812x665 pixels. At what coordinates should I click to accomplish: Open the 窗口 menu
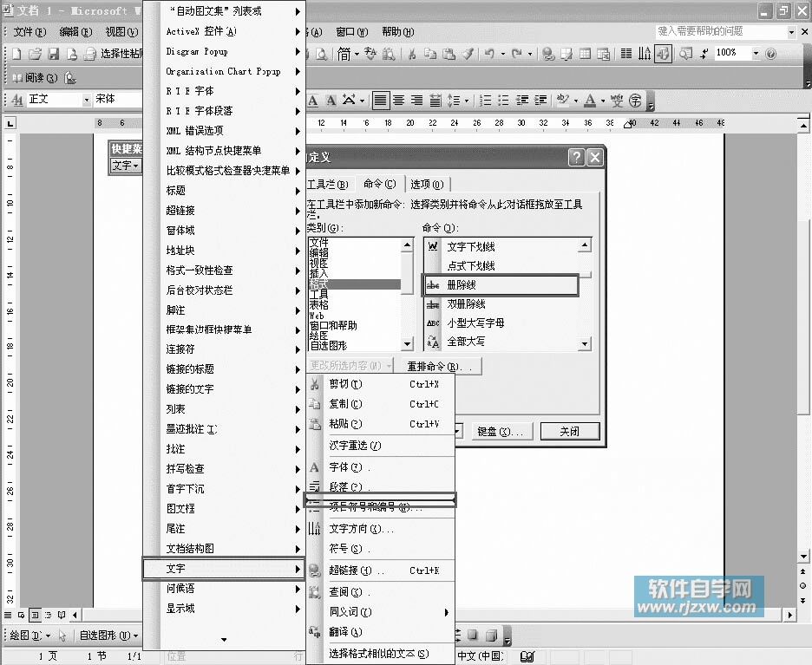point(351,32)
